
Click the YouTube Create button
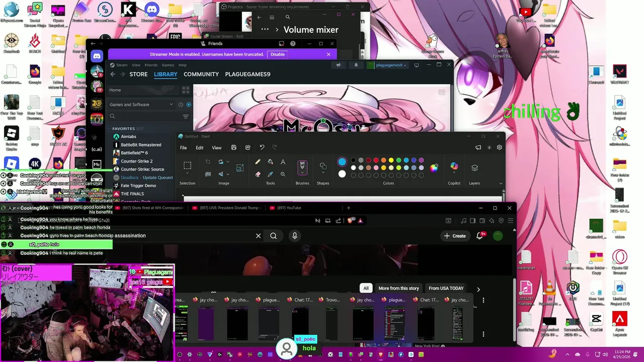coord(455,236)
